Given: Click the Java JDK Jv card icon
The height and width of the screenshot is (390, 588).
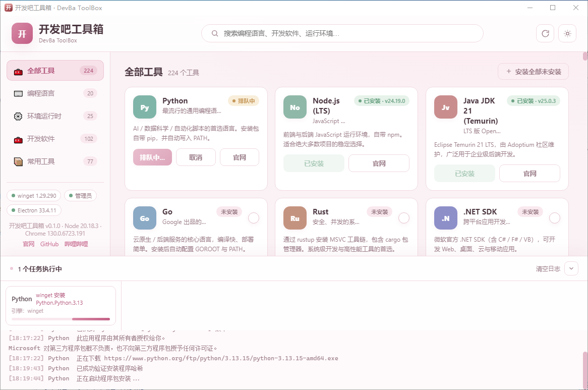Looking at the screenshot, I should pyautogui.click(x=446, y=107).
